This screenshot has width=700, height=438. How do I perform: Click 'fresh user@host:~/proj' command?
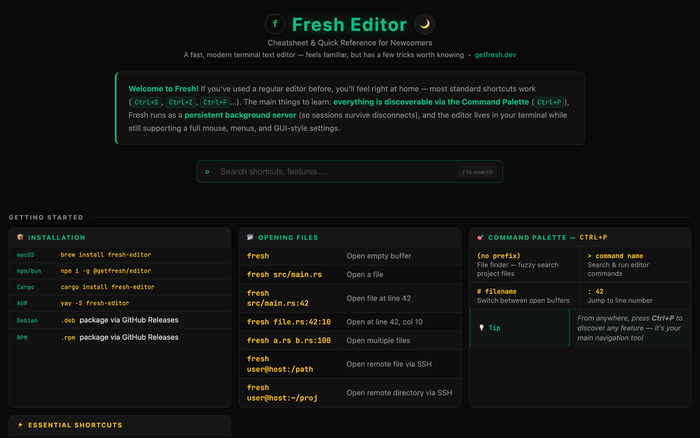point(282,393)
